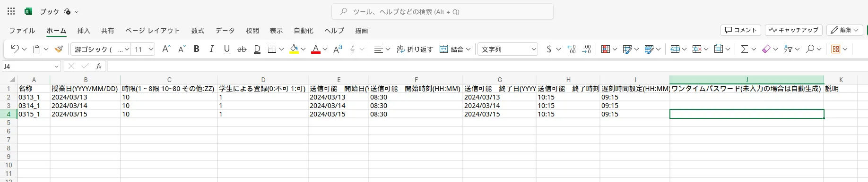Click the Excel logo icon

click(28, 11)
